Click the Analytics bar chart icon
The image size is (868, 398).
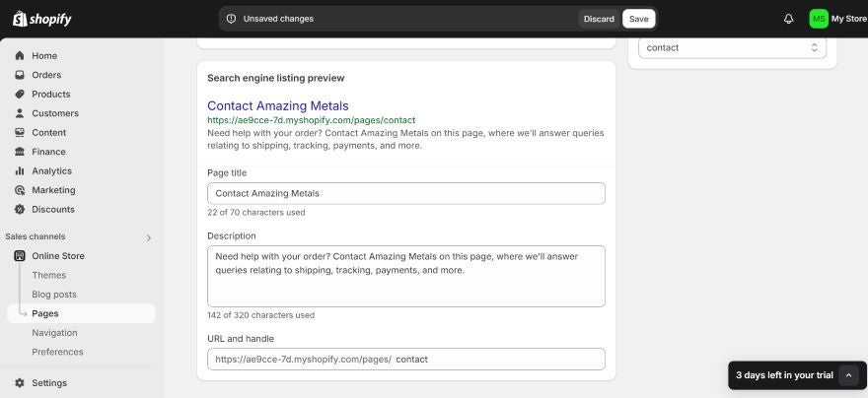click(x=20, y=170)
